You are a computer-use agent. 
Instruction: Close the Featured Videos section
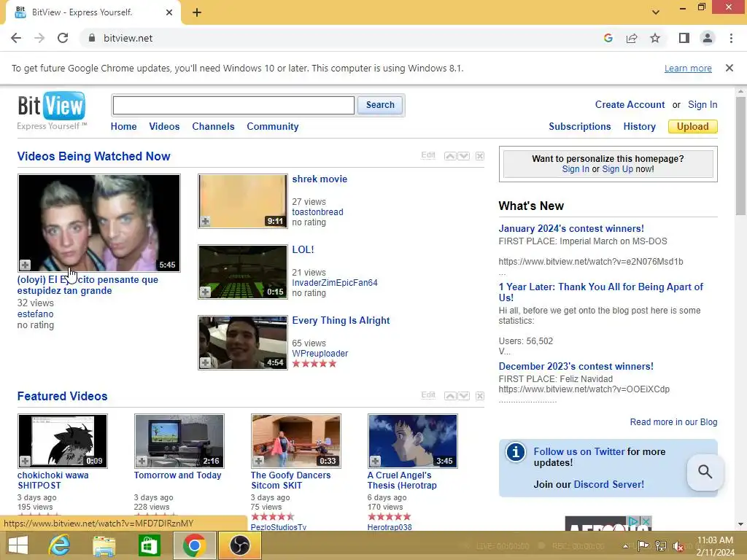tap(480, 396)
